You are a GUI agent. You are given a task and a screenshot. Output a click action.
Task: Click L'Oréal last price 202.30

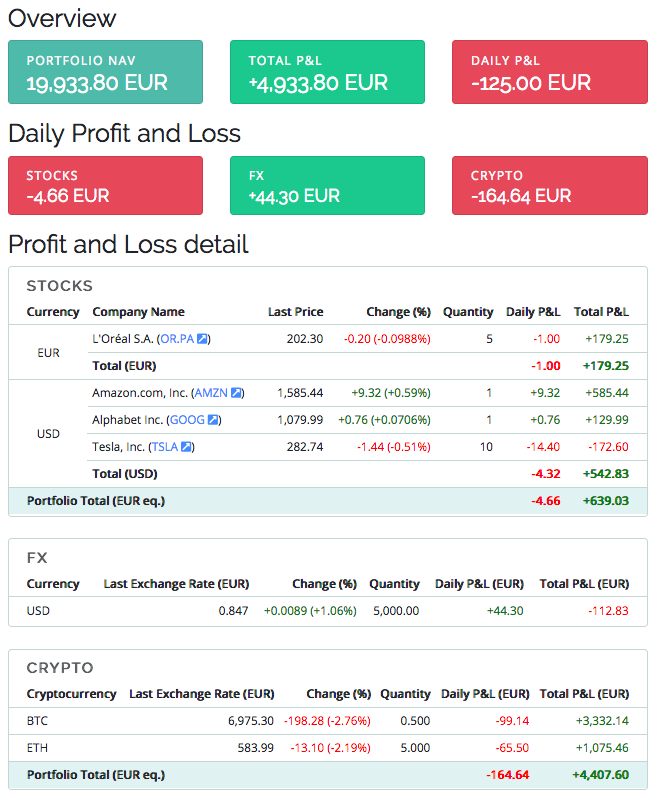305,339
